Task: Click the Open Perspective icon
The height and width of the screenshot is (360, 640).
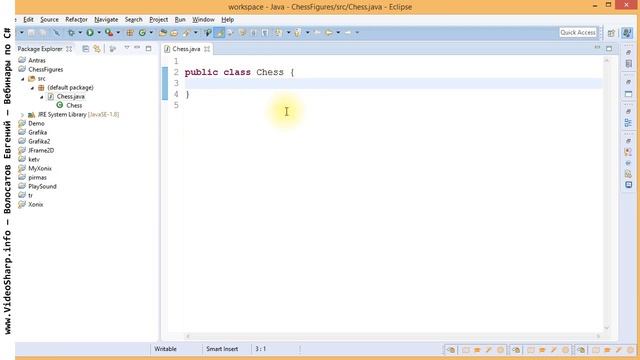Action: point(611,33)
